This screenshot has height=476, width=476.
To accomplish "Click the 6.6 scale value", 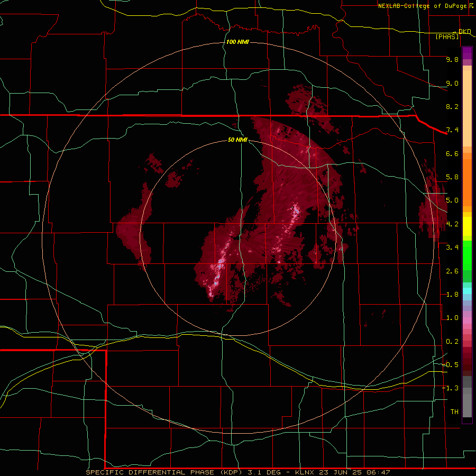I will (452, 153).
